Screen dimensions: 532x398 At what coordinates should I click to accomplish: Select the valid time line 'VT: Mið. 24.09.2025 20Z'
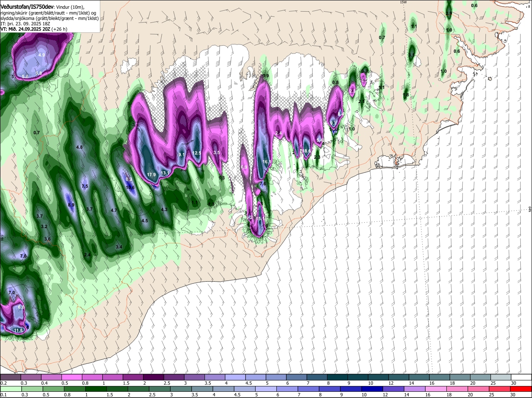[26, 29]
